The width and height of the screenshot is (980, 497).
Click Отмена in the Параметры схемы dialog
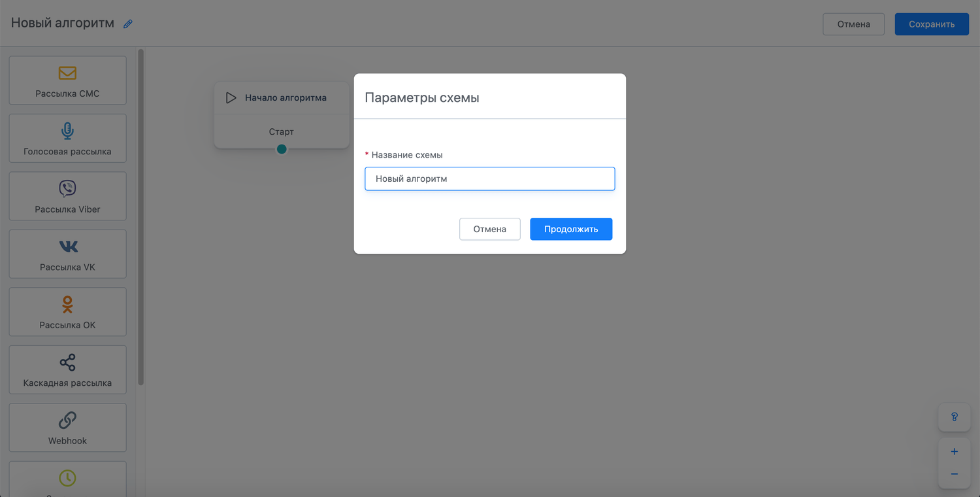tap(489, 229)
